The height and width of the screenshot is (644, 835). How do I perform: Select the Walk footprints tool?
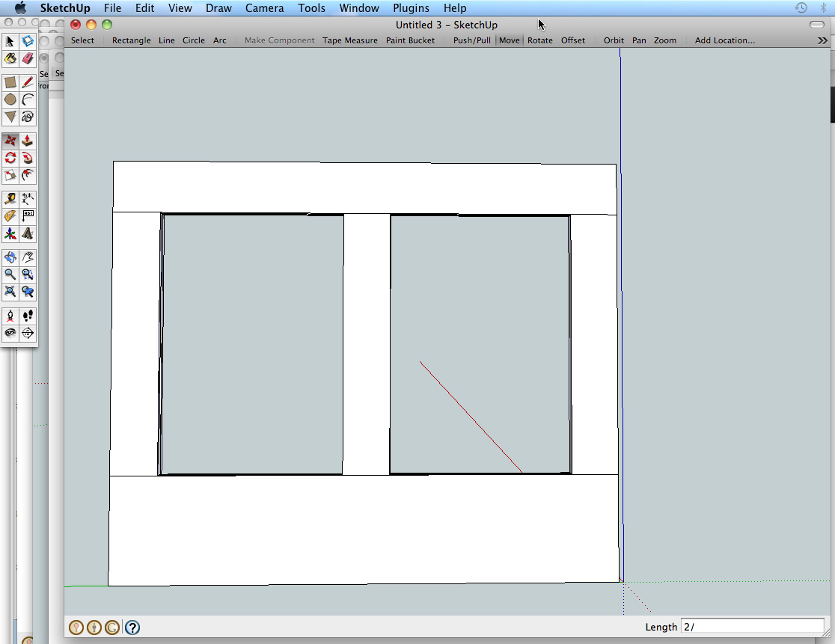pyautogui.click(x=28, y=316)
